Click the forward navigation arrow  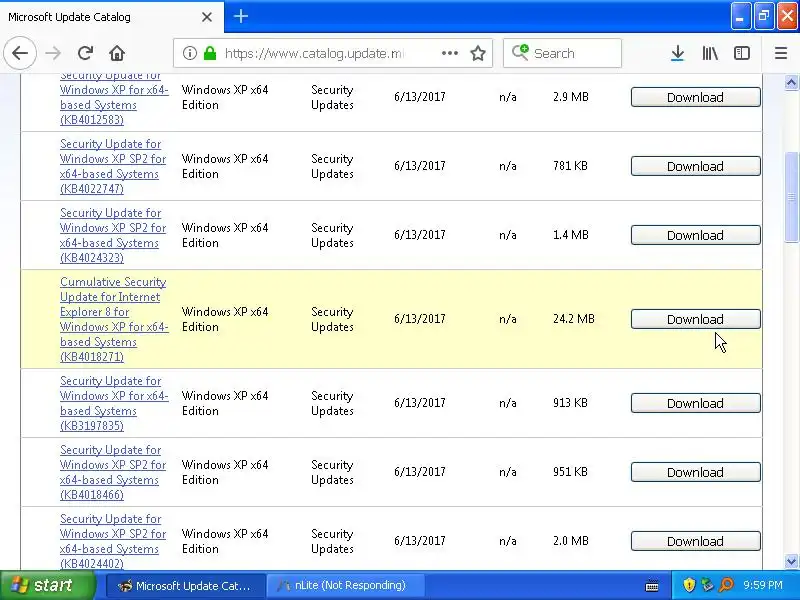[x=53, y=53]
